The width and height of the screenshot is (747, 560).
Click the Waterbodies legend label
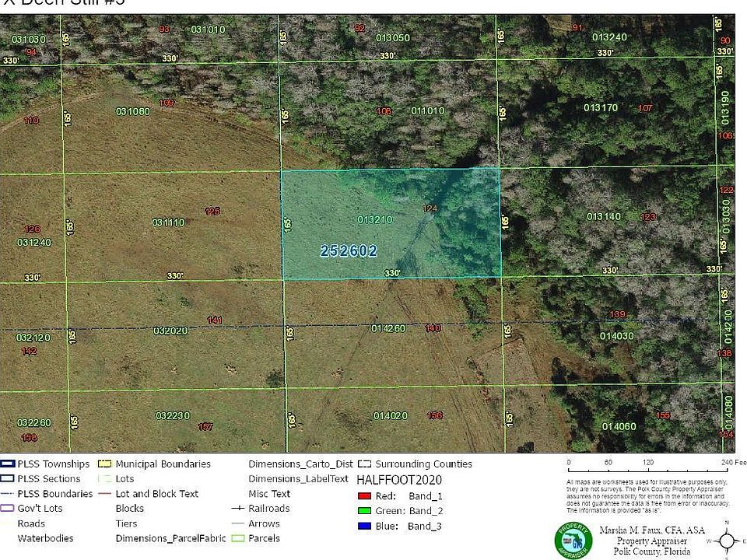[46, 538]
